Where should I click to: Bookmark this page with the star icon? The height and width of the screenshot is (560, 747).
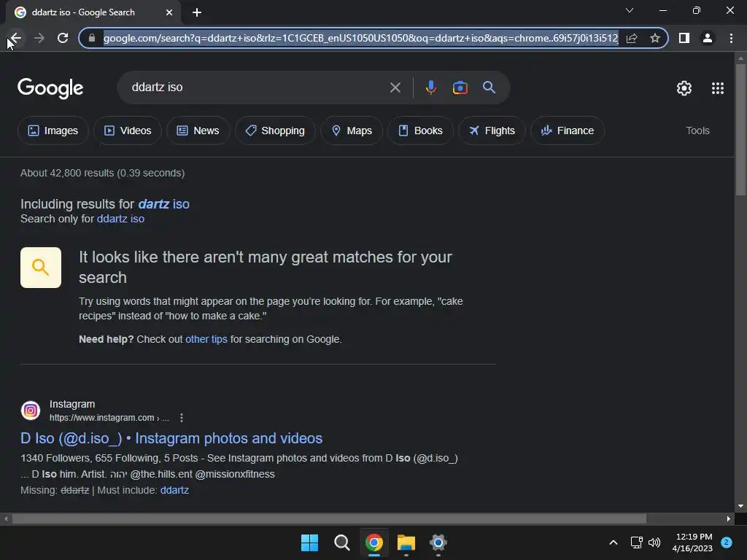click(655, 38)
